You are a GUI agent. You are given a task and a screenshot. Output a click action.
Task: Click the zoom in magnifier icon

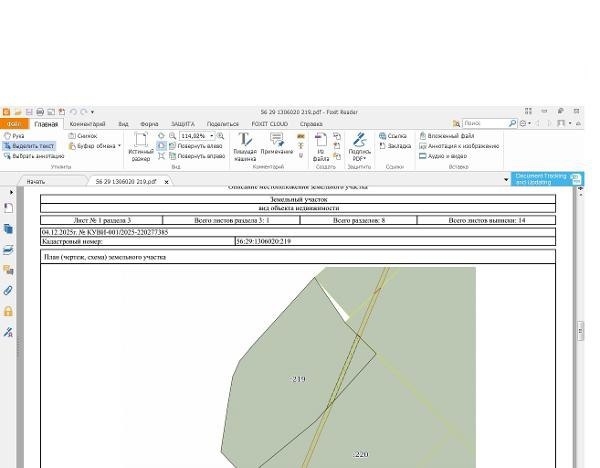point(221,136)
